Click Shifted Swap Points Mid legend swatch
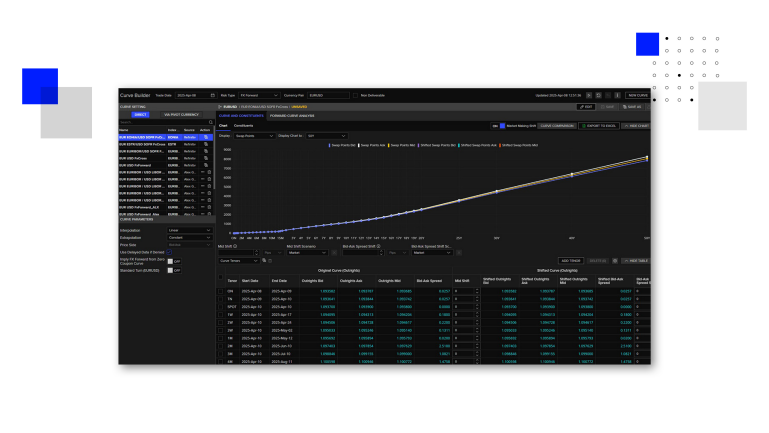 click(501, 144)
